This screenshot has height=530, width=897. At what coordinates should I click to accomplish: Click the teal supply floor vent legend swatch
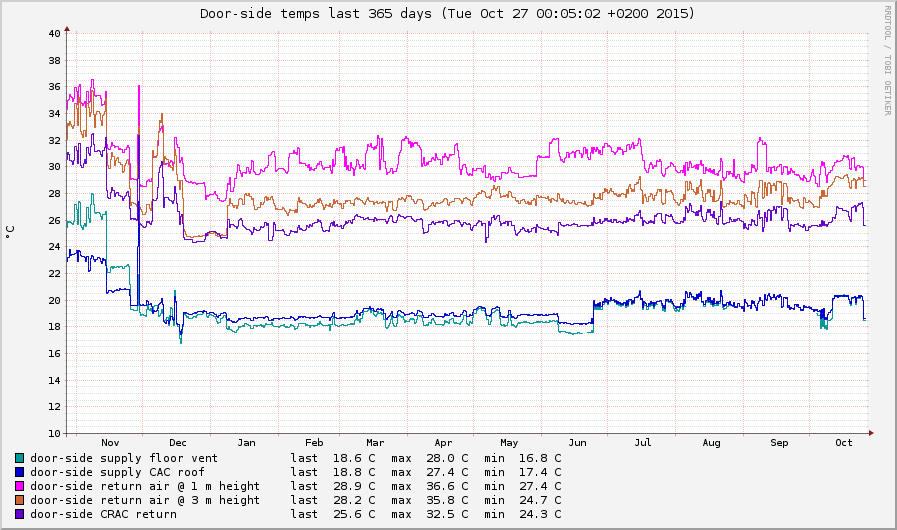[19, 458]
